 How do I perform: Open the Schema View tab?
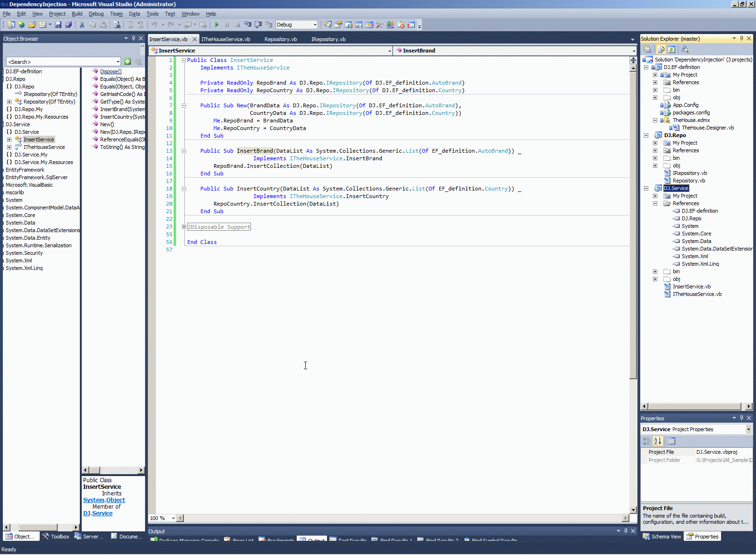[662, 537]
